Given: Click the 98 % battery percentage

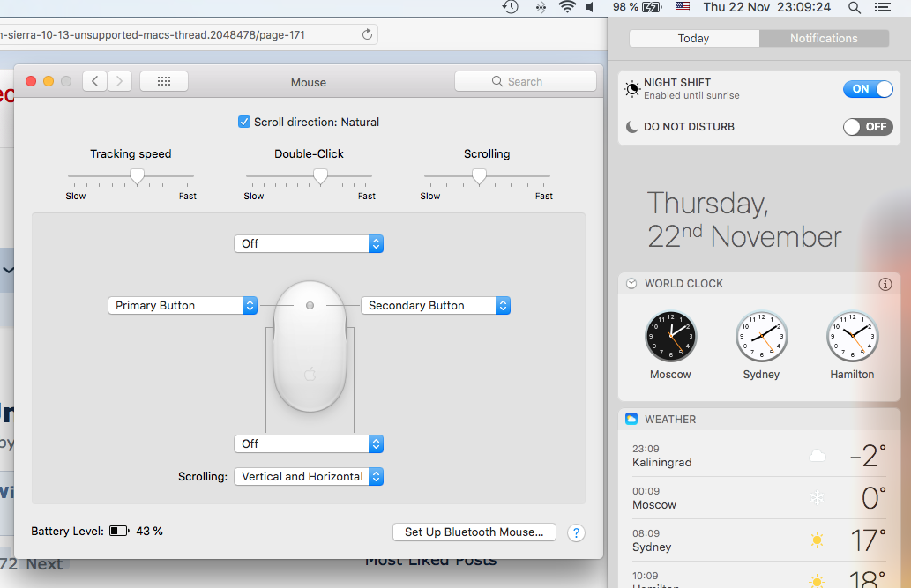Looking at the screenshot, I should pyautogui.click(x=625, y=7).
